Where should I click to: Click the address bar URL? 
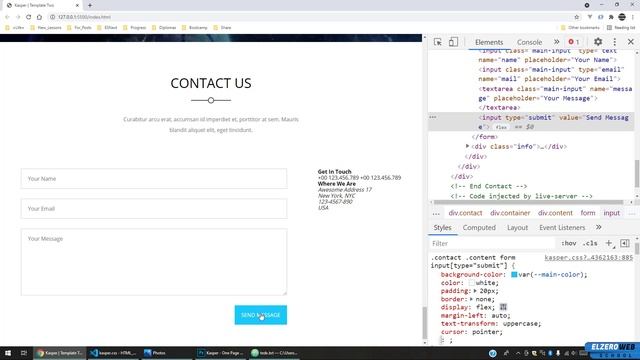[x=84, y=17]
